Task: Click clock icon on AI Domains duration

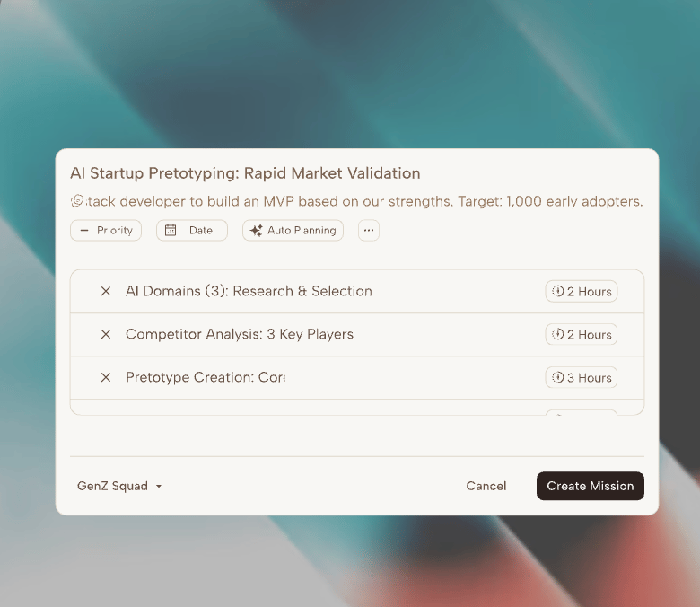Action: [x=557, y=291]
